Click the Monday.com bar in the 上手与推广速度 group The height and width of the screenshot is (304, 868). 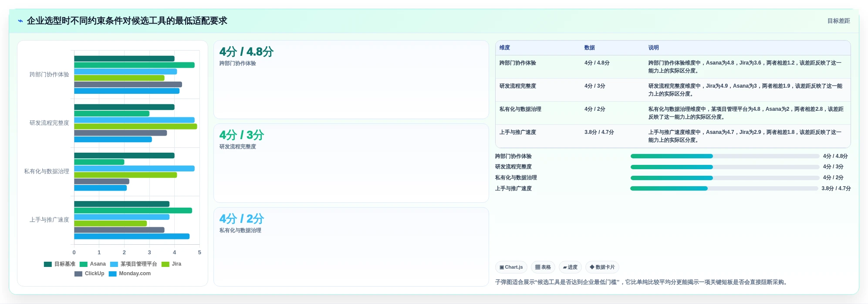(x=132, y=236)
